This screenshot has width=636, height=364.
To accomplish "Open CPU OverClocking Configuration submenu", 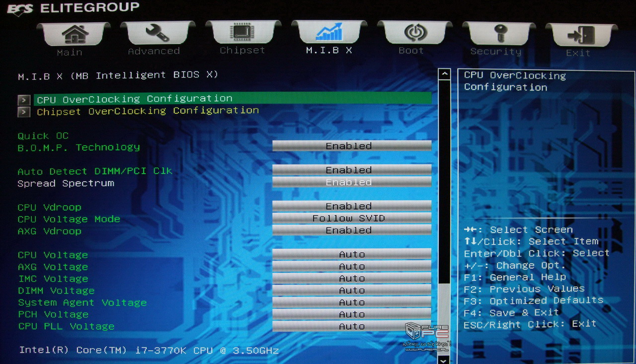I will tap(233, 98).
